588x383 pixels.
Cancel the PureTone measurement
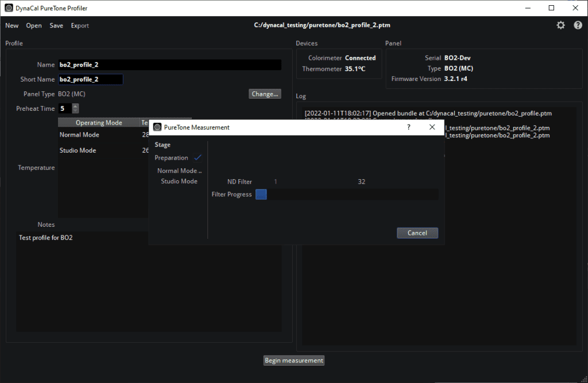417,233
